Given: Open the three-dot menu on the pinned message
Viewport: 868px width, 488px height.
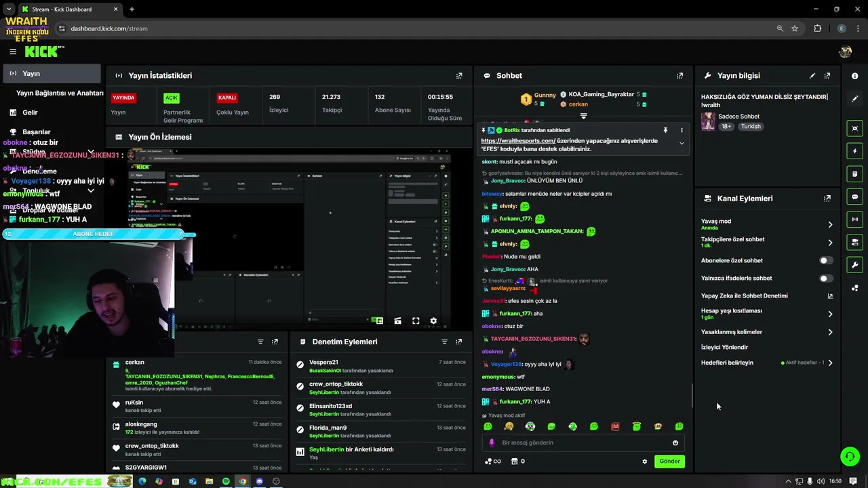Looking at the screenshot, I should [682, 130].
